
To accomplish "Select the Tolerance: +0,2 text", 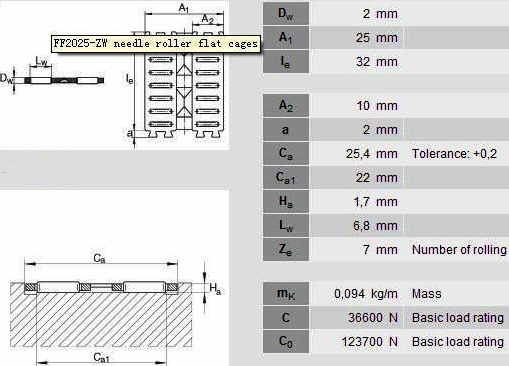I will 454,154.
